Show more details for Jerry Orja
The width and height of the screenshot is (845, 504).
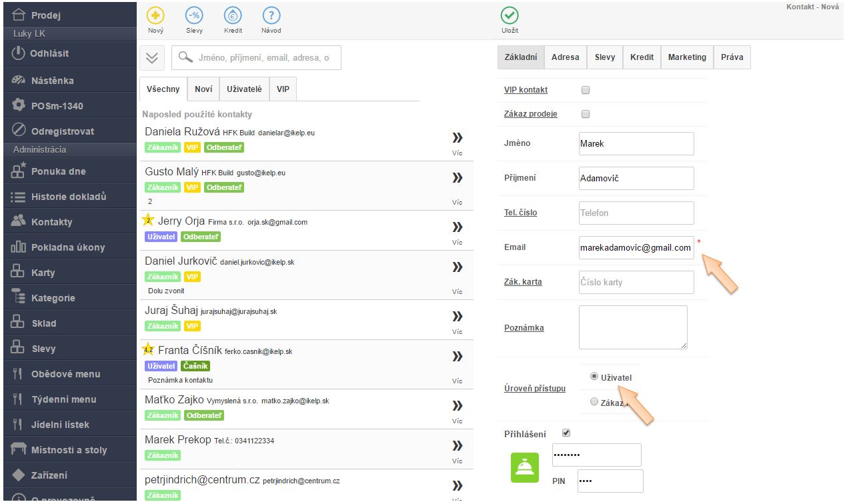[x=457, y=227]
